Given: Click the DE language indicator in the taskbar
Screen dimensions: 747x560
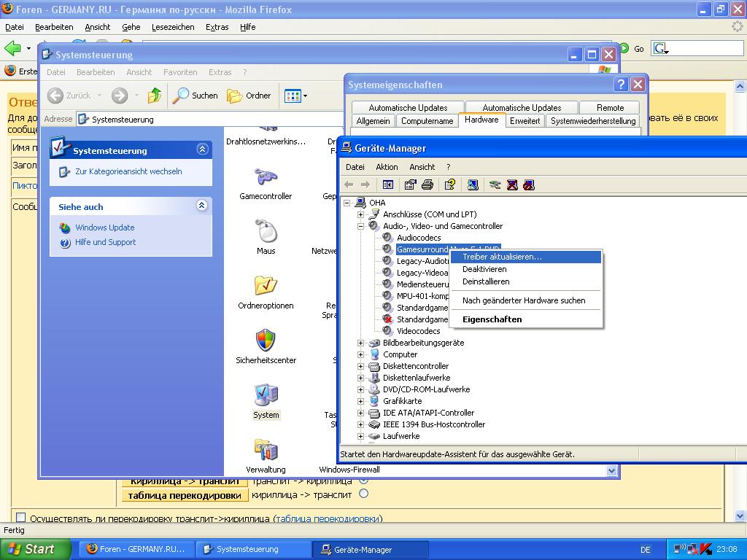Looking at the screenshot, I should (x=645, y=550).
